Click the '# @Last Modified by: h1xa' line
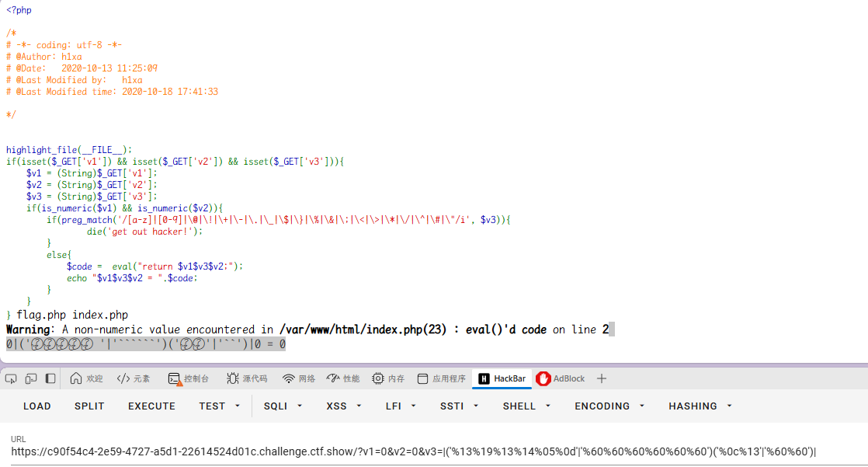868x467 pixels. point(75,80)
